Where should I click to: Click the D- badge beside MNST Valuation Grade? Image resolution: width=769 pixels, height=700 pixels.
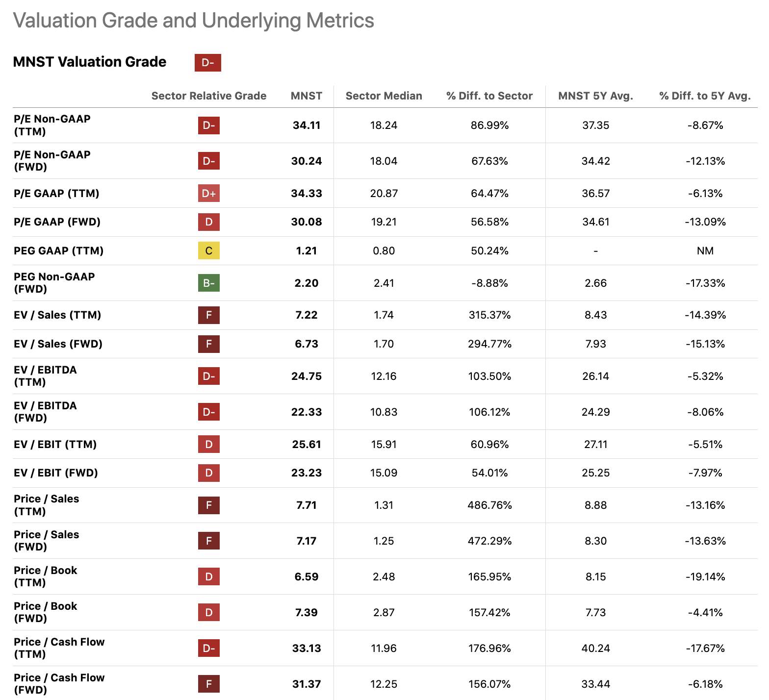pos(207,63)
